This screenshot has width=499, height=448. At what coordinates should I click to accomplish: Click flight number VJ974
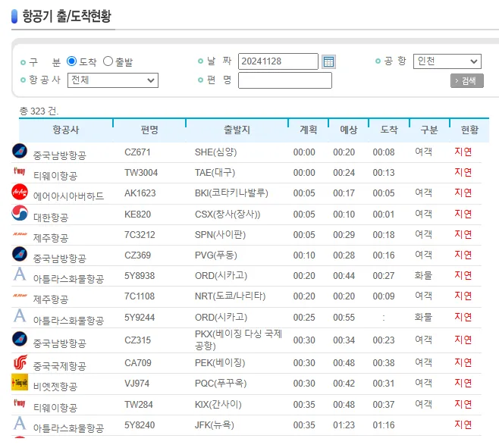137,384
